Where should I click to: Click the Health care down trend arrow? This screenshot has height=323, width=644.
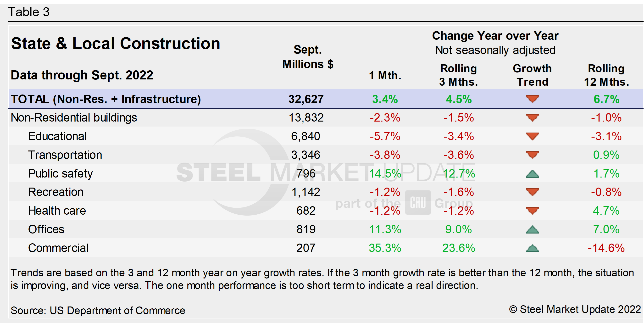(x=532, y=211)
